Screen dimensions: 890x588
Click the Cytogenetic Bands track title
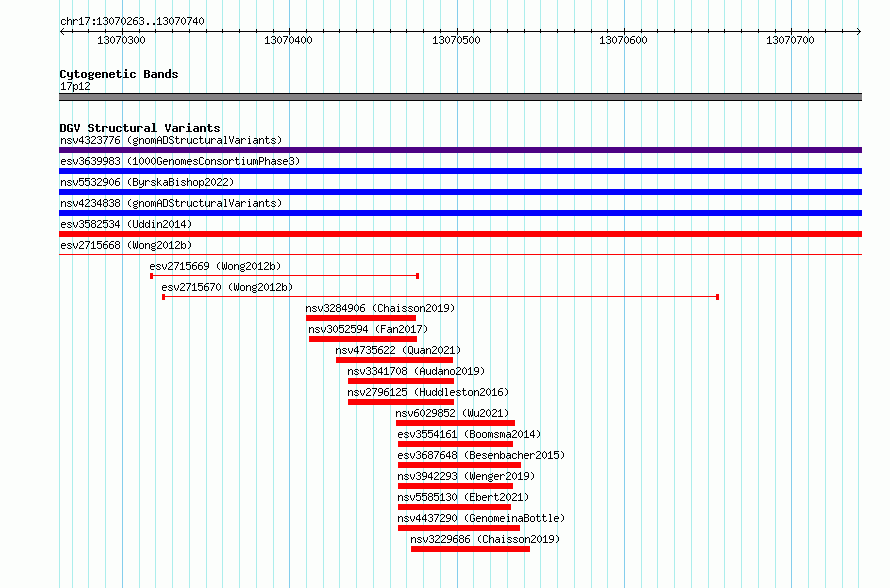pos(119,74)
